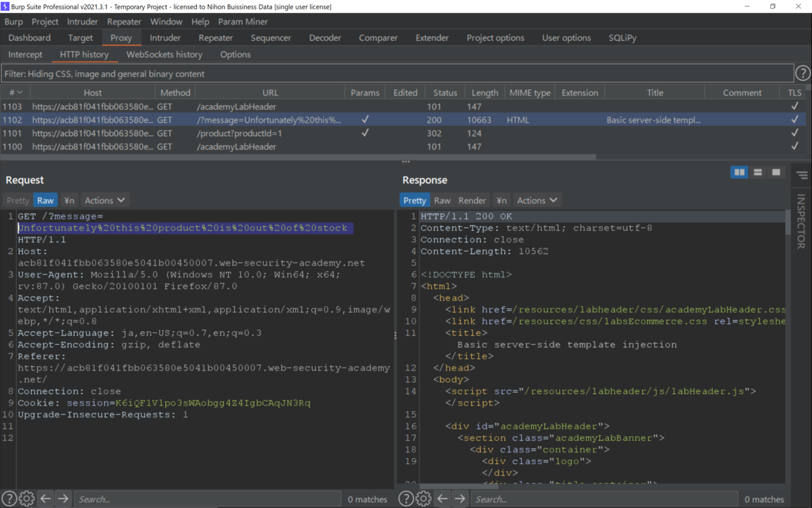Go to next Response search match
The image size is (812, 508).
(460, 499)
